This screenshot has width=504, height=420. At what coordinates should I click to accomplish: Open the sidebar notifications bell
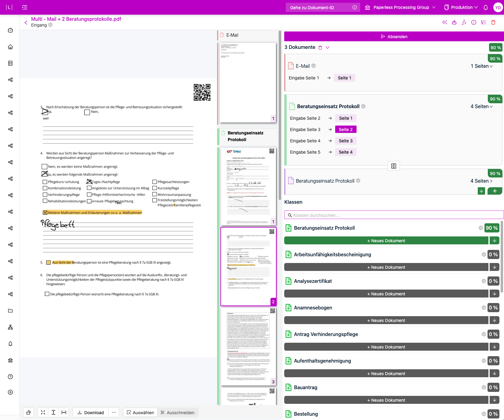point(10,344)
